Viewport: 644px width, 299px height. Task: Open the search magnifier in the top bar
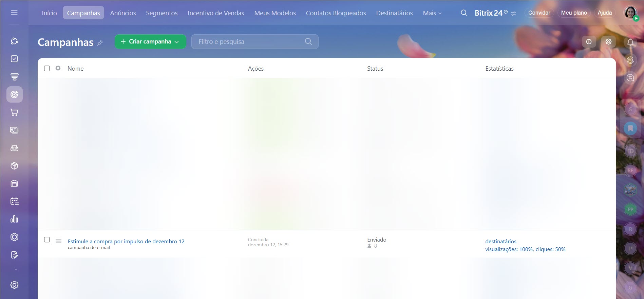coord(464,13)
